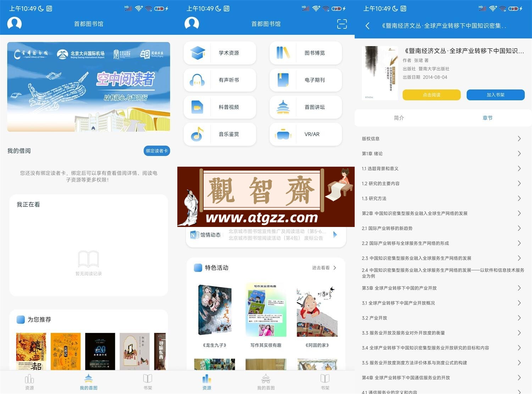This screenshot has height=394, width=532.
Task: Expand the 3.2 产业开放 row chevron
Action: point(519,318)
